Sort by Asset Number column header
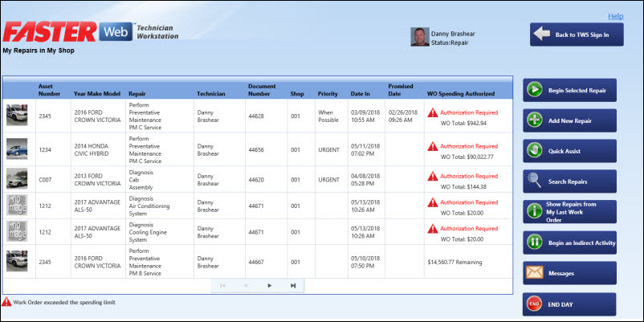The height and width of the screenshot is (322, 644). [x=49, y=90]
